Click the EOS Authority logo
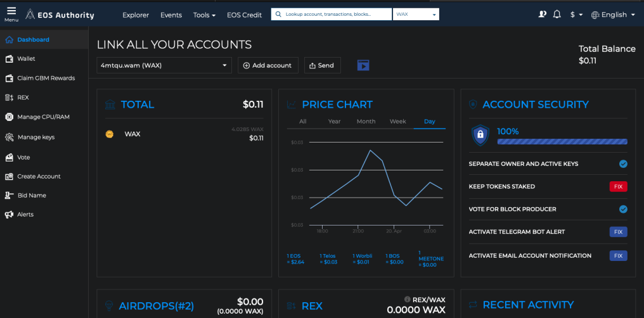Viewport: 644px width, 318px height. pyautogui.click(x=60, y=15)
